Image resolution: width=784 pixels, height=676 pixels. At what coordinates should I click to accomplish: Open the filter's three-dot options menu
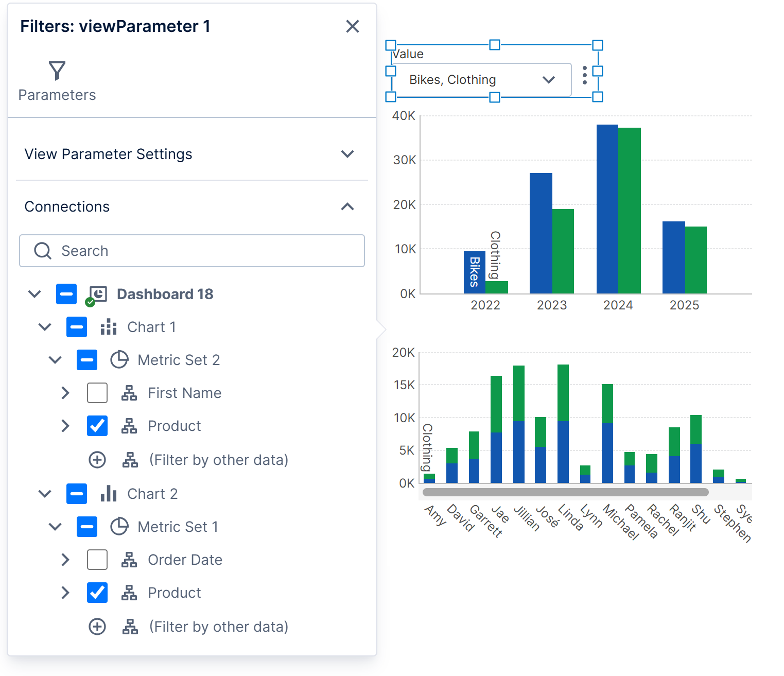584,75
